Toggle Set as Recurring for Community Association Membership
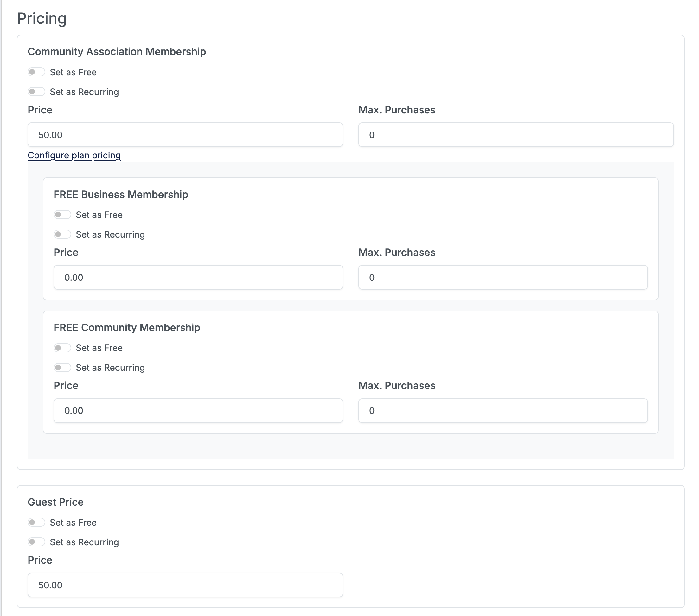The image size is (699, 616). coord(36,92)
